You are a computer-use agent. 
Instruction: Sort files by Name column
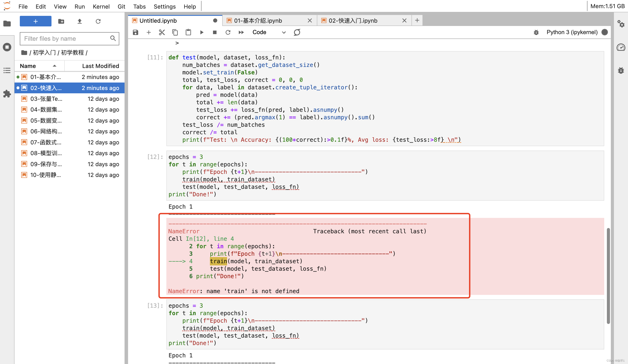pos(39,66)
